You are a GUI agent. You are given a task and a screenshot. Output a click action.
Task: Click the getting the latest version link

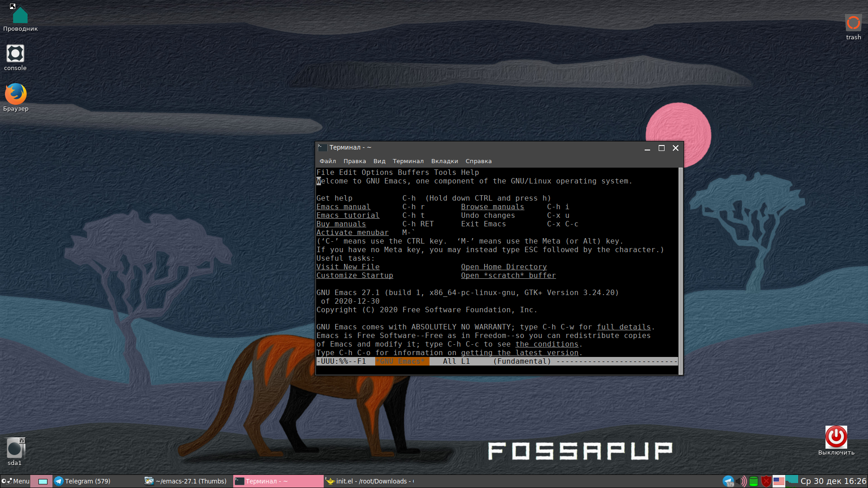(x=519, y=353)
